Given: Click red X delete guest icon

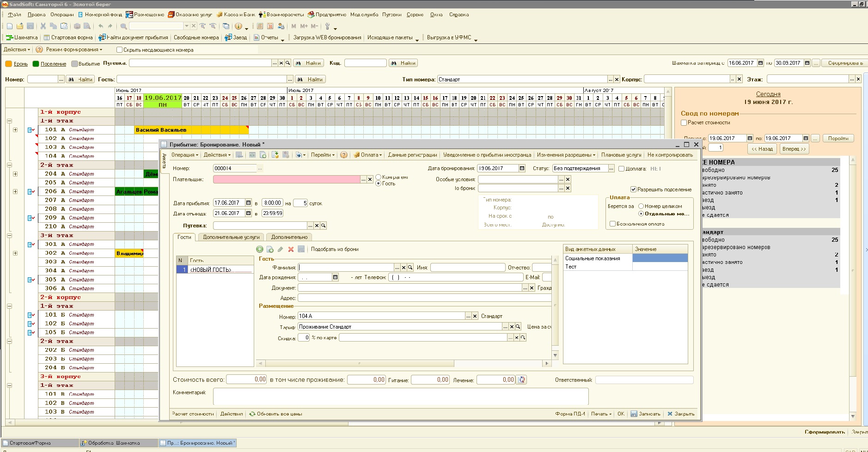Looking at the screenshot, I should (291, 250).
